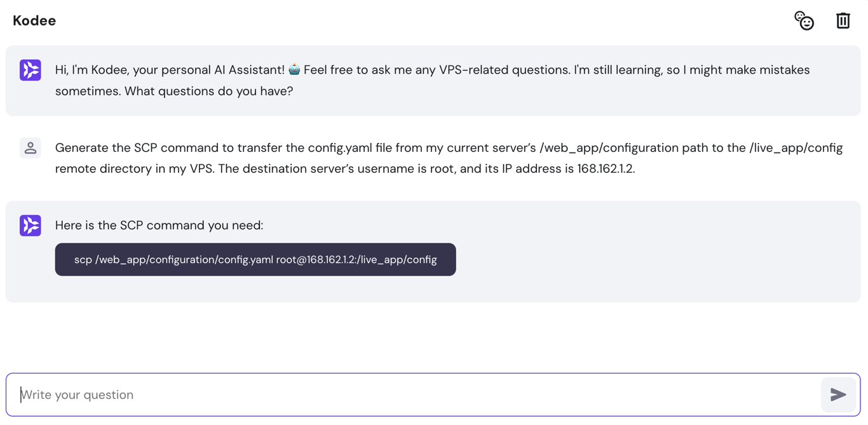Click the feedback smiley faces icon
The width and height of the screenshot is (868, 425).
pyautogui.click(x=804, y=20)
